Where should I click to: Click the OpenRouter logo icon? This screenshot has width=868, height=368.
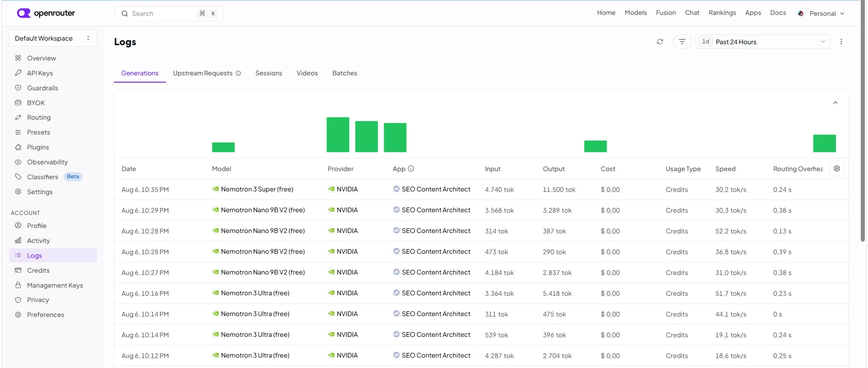pos(24,13)
